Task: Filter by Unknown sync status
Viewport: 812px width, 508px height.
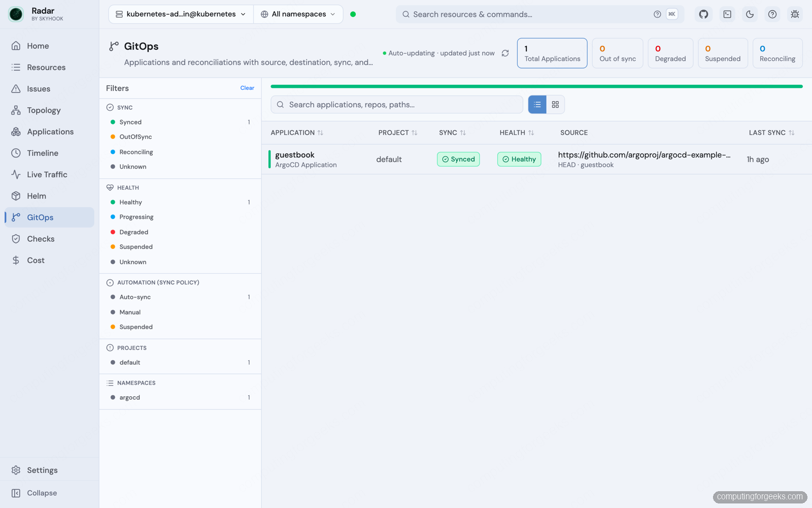Action: pyautogui.click(x=180, y=167)
